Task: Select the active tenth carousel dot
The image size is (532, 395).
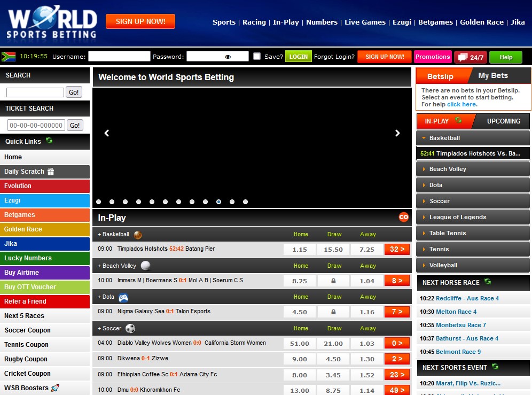Action: tap(219, 202)
